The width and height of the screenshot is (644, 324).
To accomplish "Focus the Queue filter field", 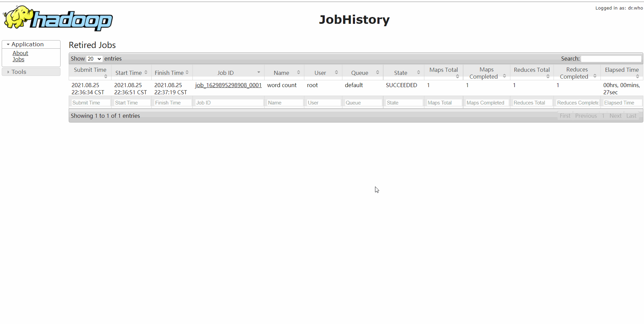I will click(363, 103).
